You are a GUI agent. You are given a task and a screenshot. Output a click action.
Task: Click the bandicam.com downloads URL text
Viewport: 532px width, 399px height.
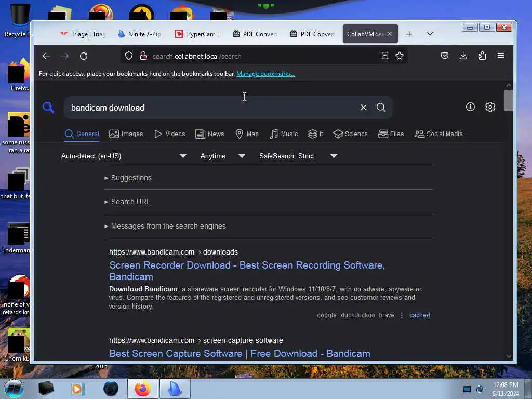(174, 252)
